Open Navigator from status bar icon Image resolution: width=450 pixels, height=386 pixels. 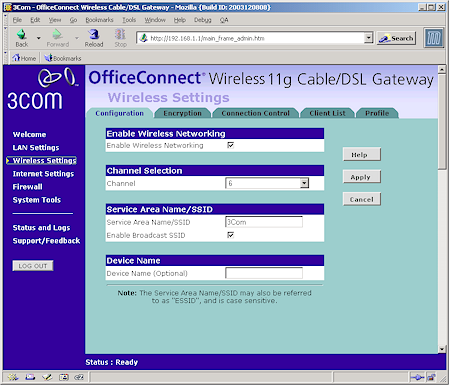13,377
